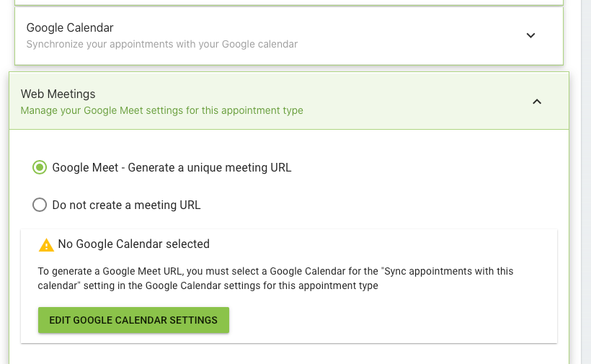The image size is (591, 364).
Task: Click the partially visible panel above Google Calendar
Action: pos(288,2)
